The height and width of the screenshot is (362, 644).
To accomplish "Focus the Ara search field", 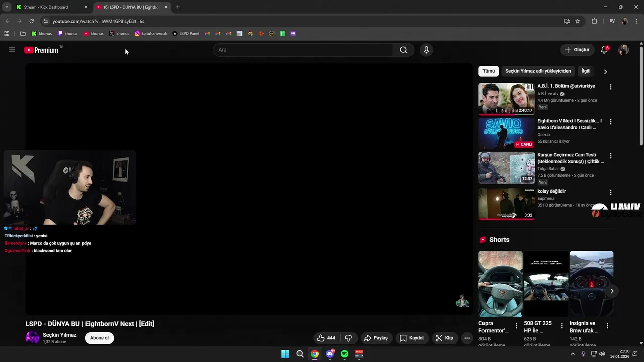I will point(303,50).
